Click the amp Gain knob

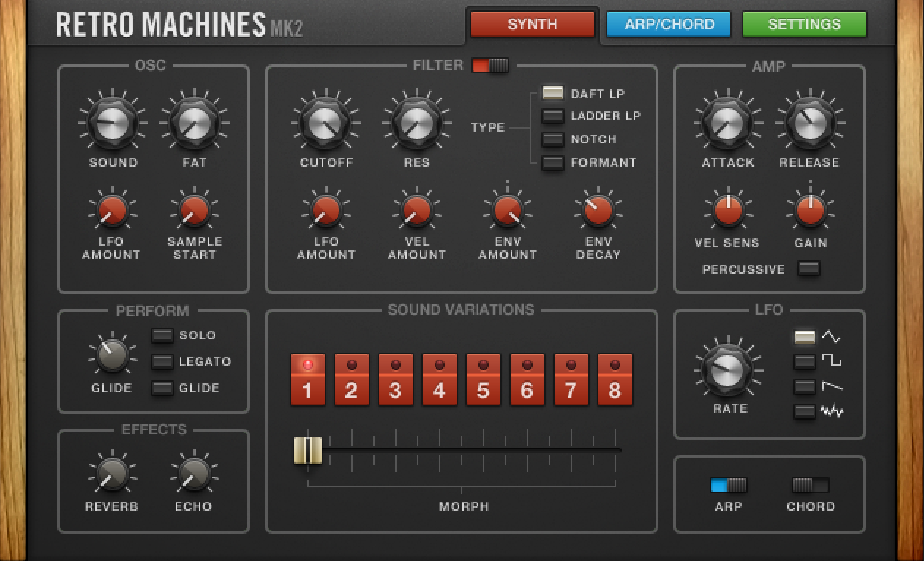(x=810, y=211)
